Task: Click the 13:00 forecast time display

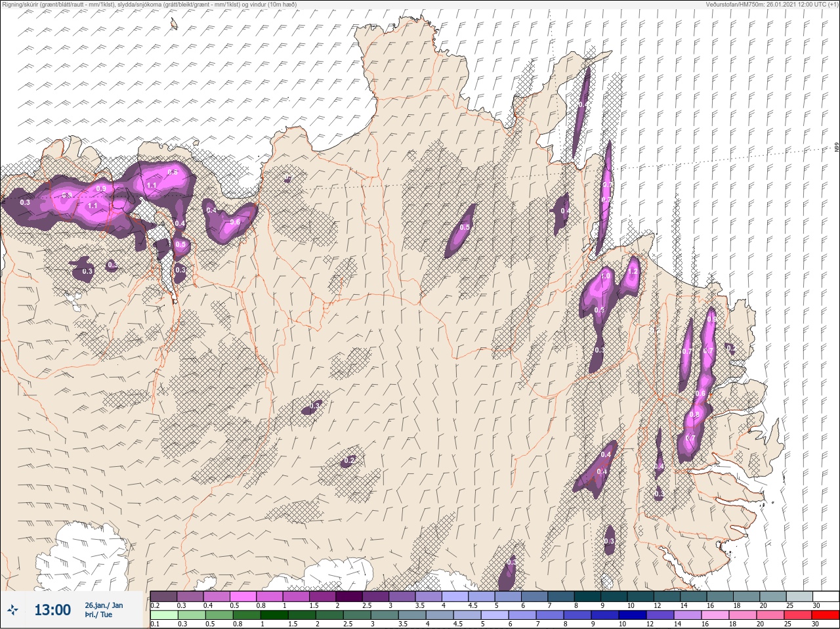Action: click(52, 610)
